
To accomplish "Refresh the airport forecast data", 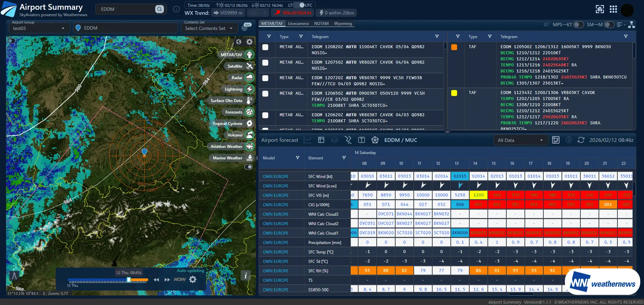I will point(581,140).
